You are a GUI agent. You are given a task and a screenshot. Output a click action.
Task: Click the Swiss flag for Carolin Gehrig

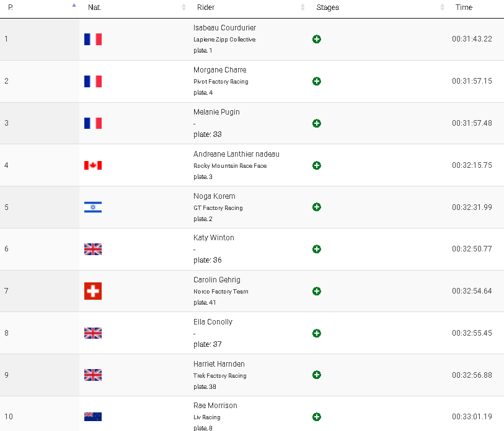(x=93, y=291)
